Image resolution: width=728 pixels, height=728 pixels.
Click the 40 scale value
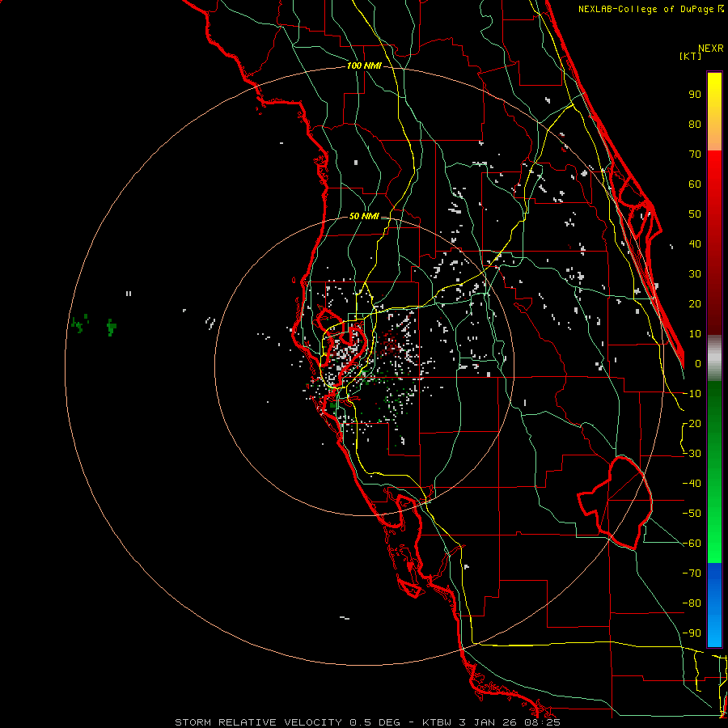click(x=695, y=244)
